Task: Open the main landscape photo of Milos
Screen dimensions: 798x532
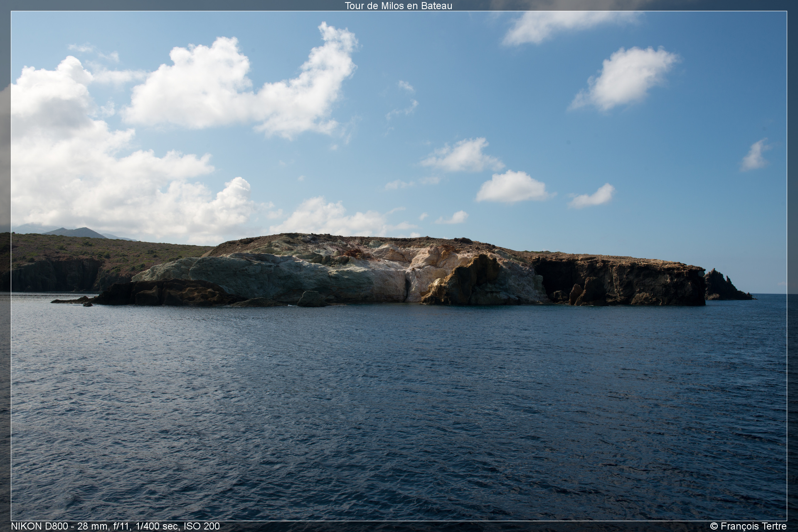Action: point(399,266)
